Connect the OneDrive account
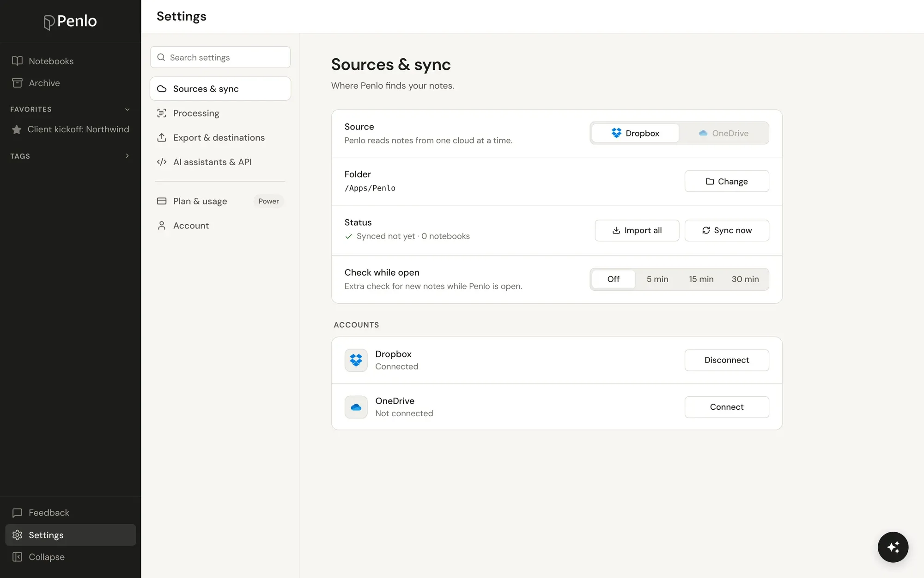This screenshot has height=578, width=924. point(727,407)
